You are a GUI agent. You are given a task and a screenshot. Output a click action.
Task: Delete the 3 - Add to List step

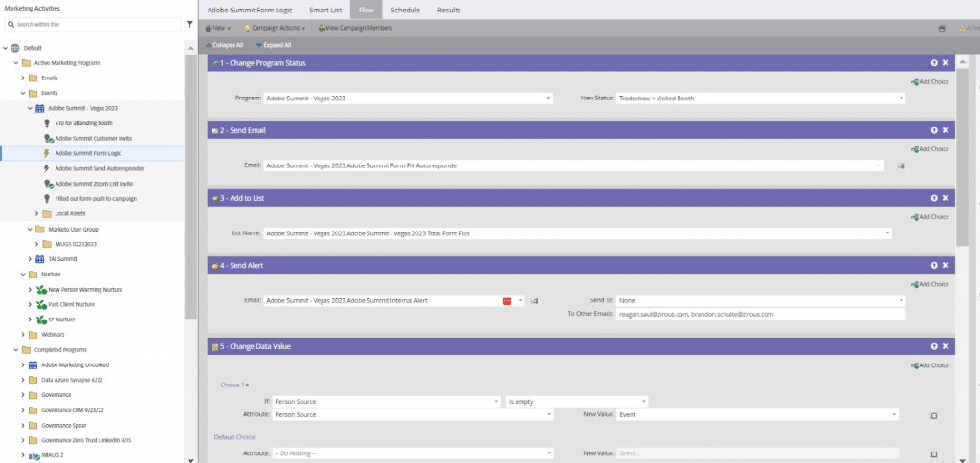(x=945, y=198)
